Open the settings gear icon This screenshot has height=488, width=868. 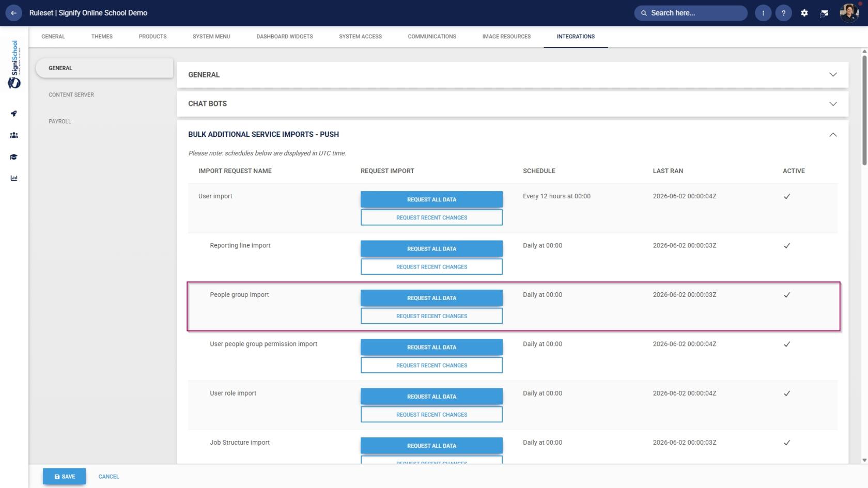[804, 13]
